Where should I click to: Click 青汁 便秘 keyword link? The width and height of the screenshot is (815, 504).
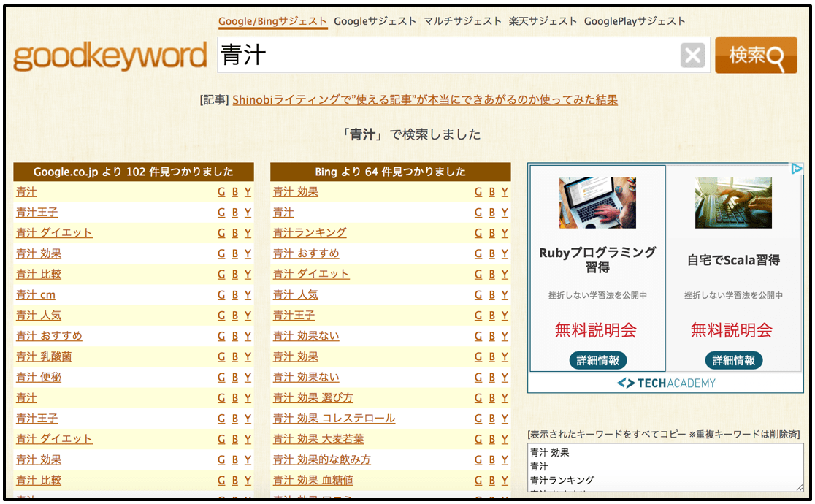click(x=39, y=378)
